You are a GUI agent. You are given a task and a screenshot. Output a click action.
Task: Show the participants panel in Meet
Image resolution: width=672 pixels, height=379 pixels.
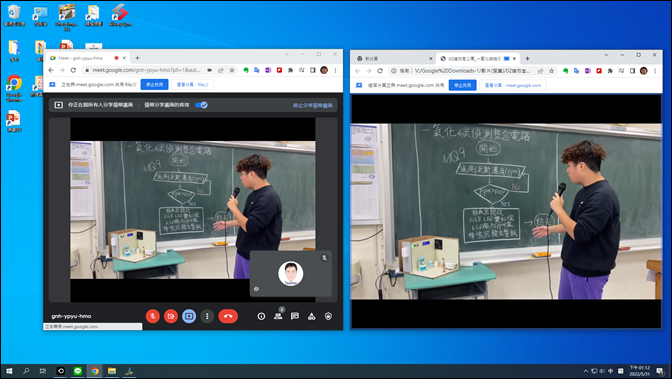point(278,316)
